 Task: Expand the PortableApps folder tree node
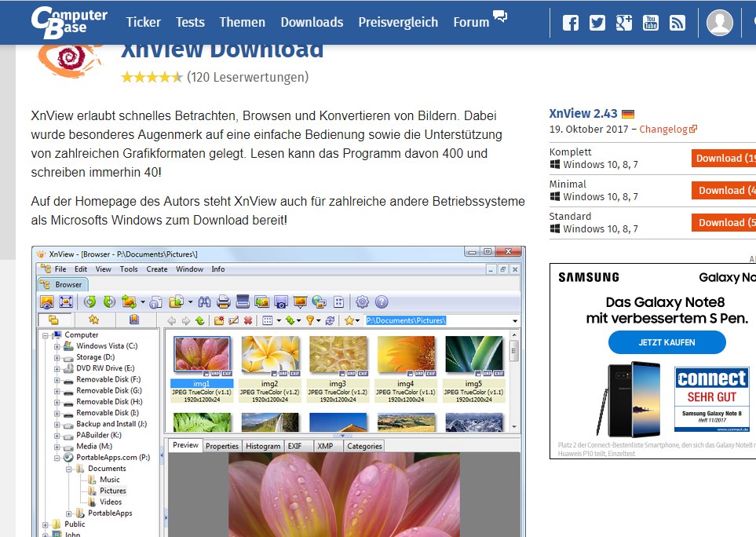tap(68, 513)
